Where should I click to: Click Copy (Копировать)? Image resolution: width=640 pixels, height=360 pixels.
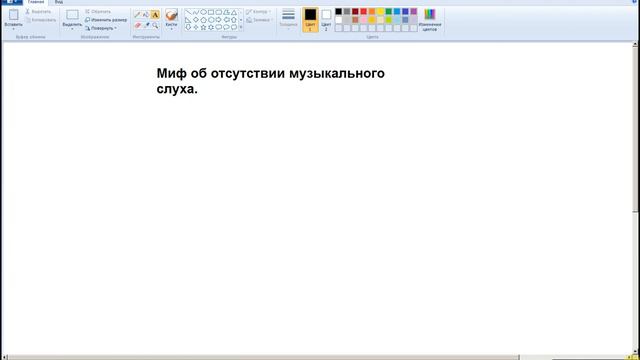[40, 20]
